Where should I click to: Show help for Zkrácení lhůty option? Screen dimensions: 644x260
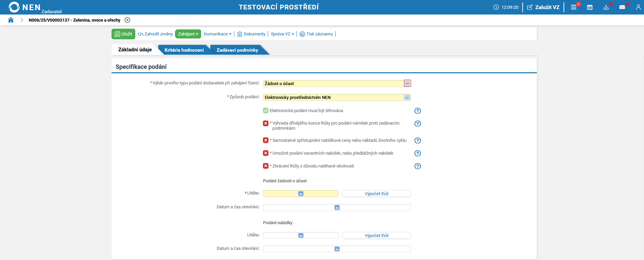pyautogui.click(x=418, y=166)
